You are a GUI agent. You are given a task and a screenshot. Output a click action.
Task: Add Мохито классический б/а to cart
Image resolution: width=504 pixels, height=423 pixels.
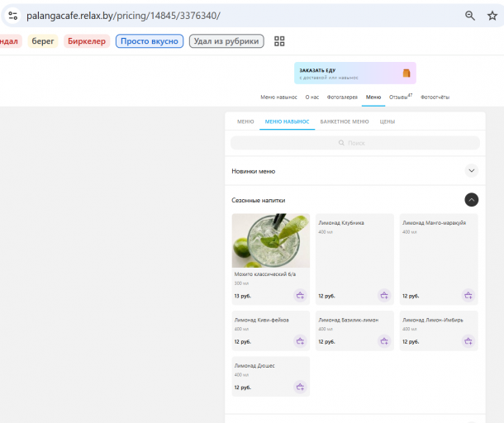pyautogui.click(x=300, y=296)
